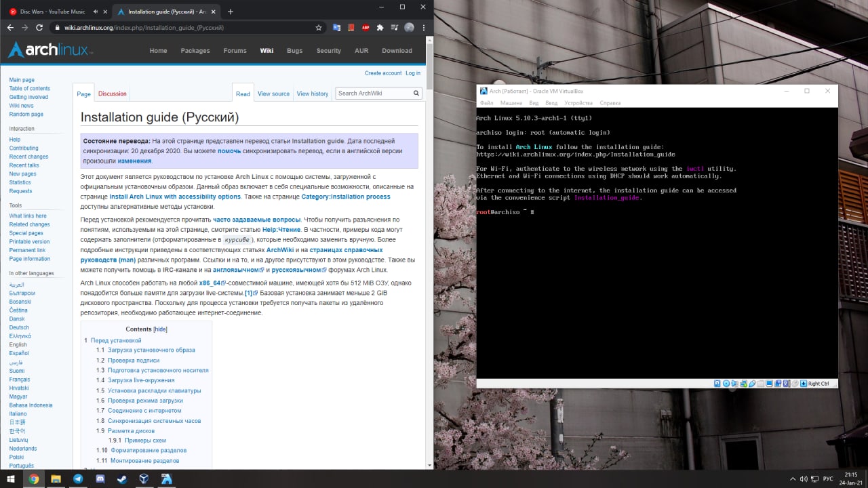Open the Random page sidebar link
This screenshot has height=488, width=868.
point(26,115)
